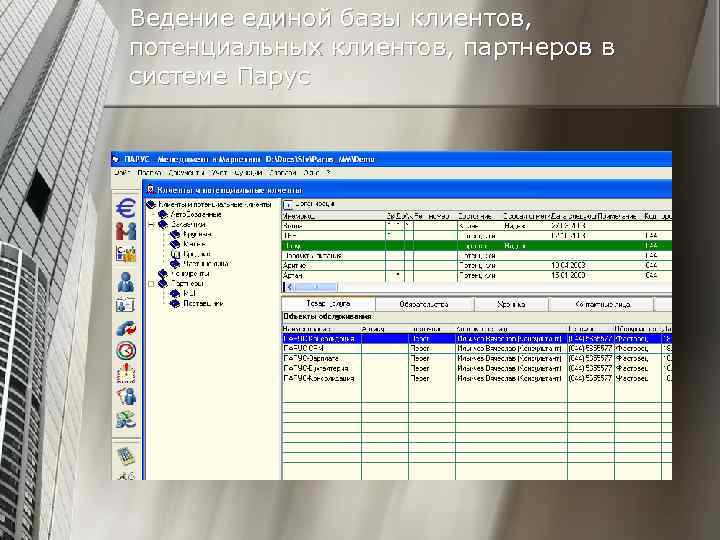The height and width of the screenshot is (540, 720).
Task: Open the handshake partners sidebar icon
Action: point(126,231)
